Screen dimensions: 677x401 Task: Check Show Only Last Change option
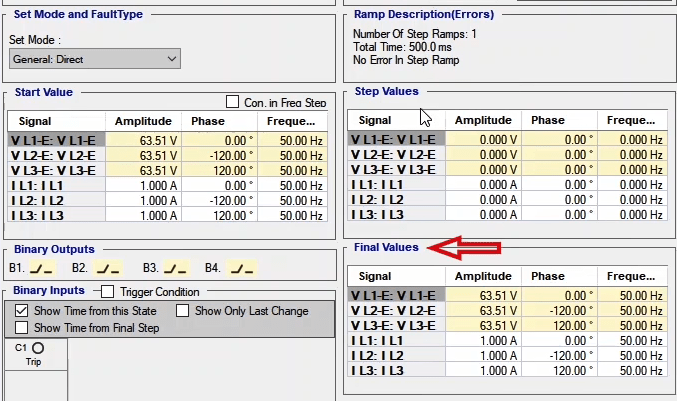183,311
